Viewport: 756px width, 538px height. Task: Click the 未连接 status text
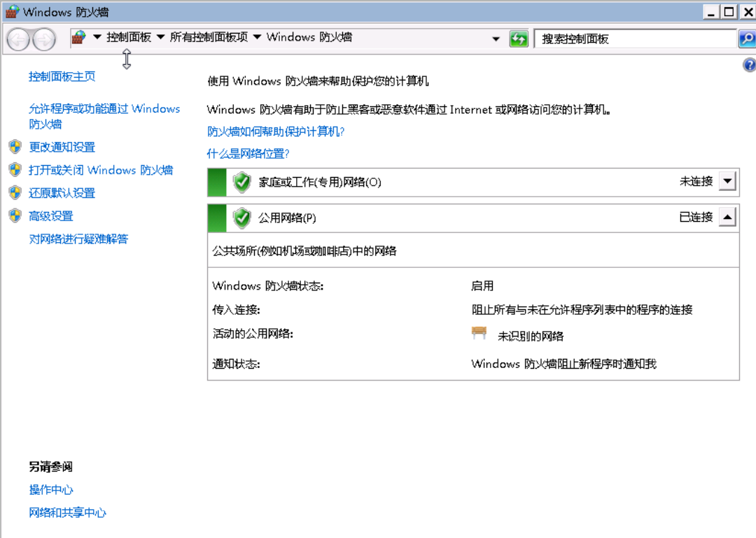pyautogui.click(x=696, y=181)
